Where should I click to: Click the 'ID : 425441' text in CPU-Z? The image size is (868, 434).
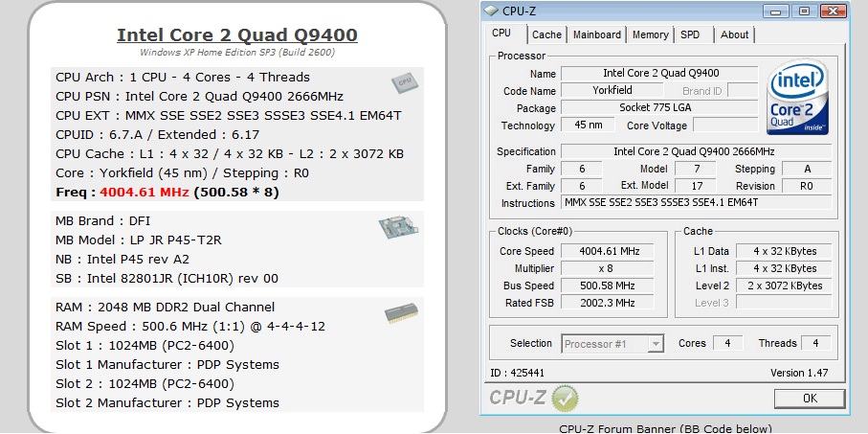point(517,373)
